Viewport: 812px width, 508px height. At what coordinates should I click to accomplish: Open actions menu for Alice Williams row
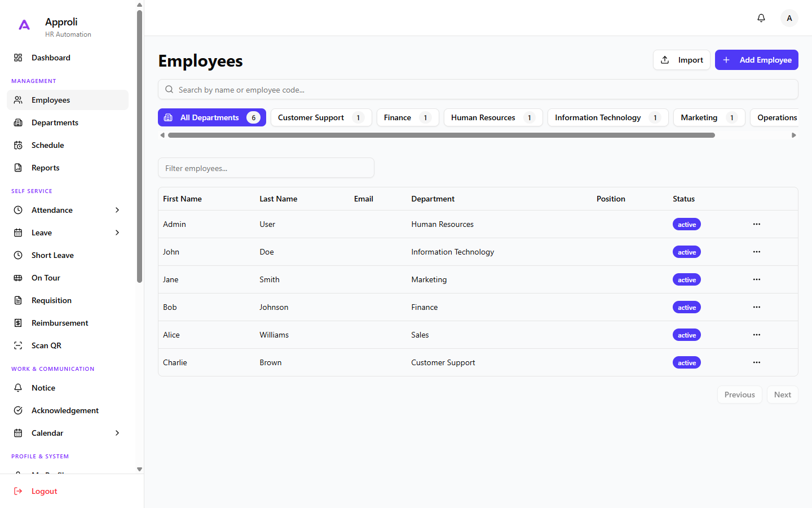coord(757,335)
